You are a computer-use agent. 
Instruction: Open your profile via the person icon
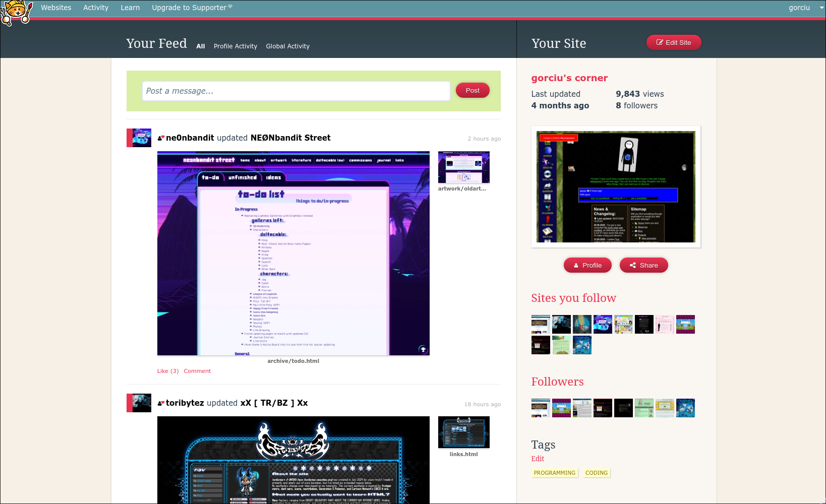pos(576,265)
